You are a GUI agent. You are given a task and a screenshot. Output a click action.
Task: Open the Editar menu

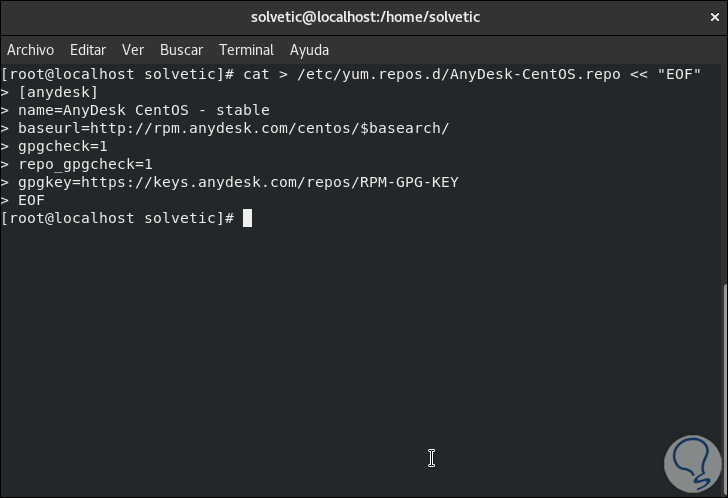pyautogui.click(x=88, y=50)
